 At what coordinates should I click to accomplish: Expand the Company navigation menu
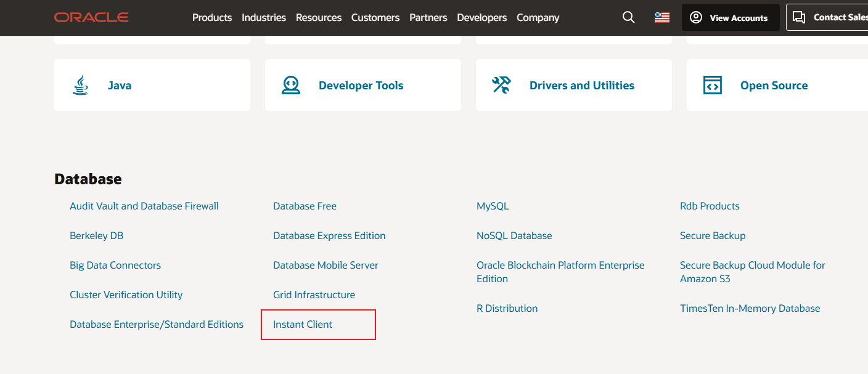click(538, 17)
